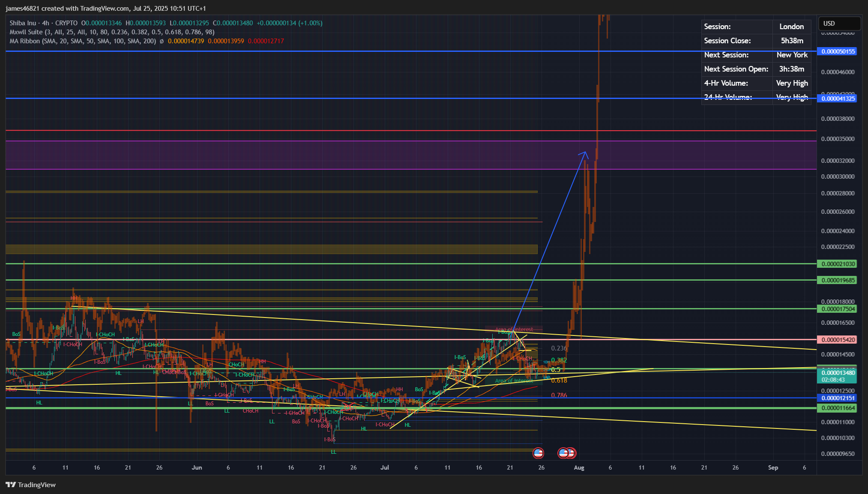Click the current price label 0.000013480
868x494 pixels.
tap(837, 373)
